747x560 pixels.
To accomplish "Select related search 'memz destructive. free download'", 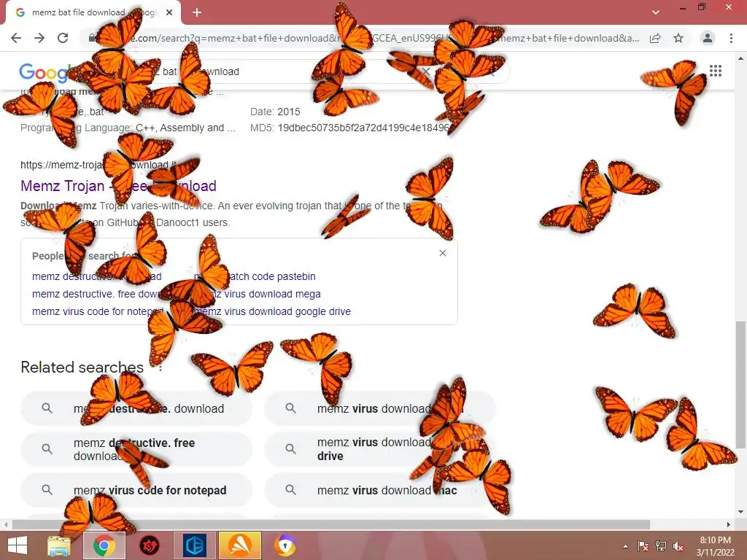I will pyautogui.click(x=136, y=449).
